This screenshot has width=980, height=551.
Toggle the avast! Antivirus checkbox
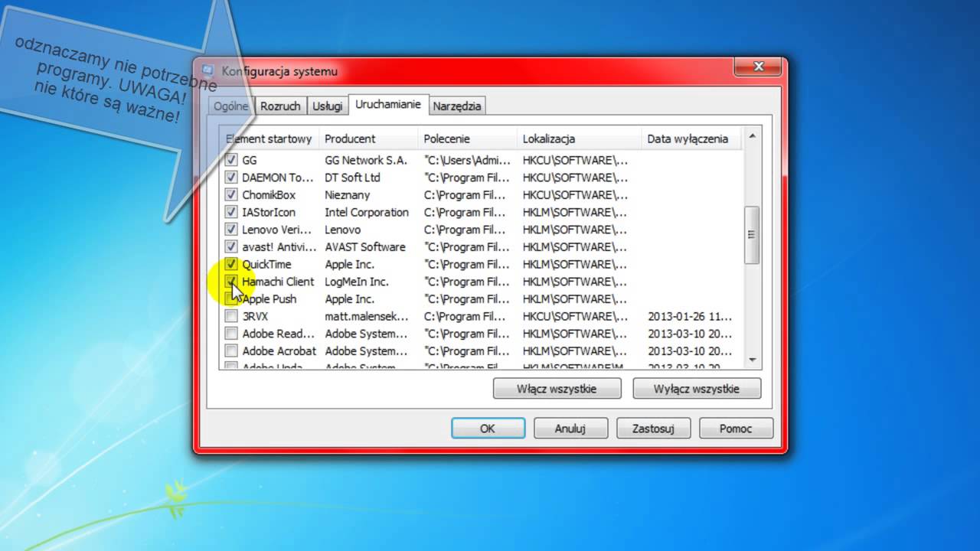click(x=231, y=246)
